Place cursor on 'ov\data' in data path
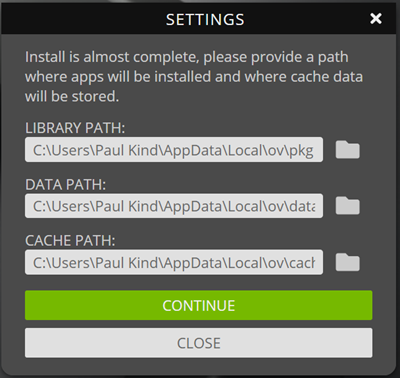This screenshot has height=378, width=400. pos(290,207)
